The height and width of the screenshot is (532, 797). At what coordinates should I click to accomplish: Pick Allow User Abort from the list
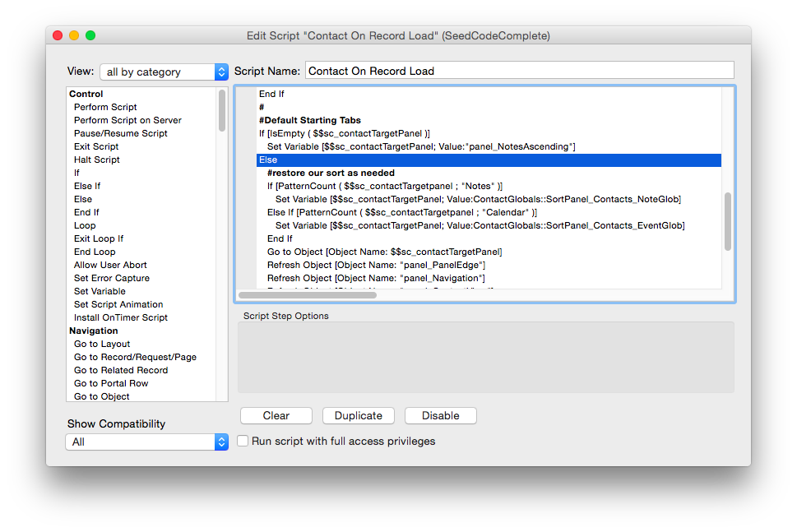coord(111,265)
